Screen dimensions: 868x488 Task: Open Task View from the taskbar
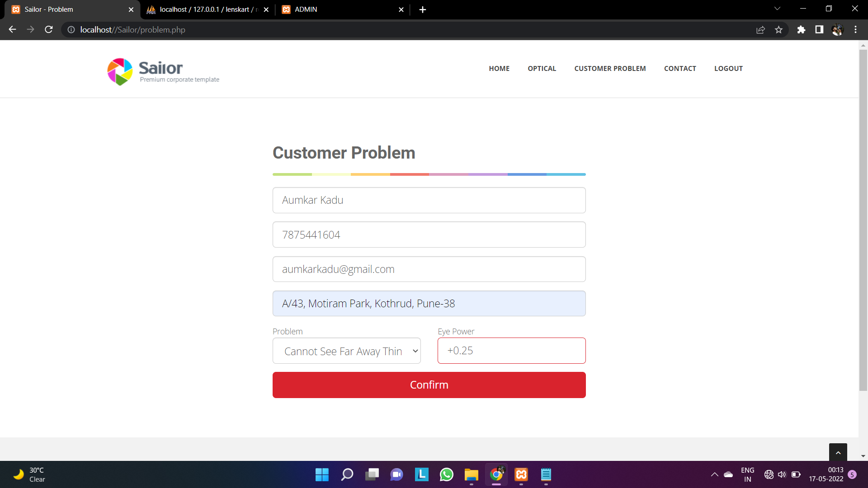pyautogui.click(x=372, y=474)
